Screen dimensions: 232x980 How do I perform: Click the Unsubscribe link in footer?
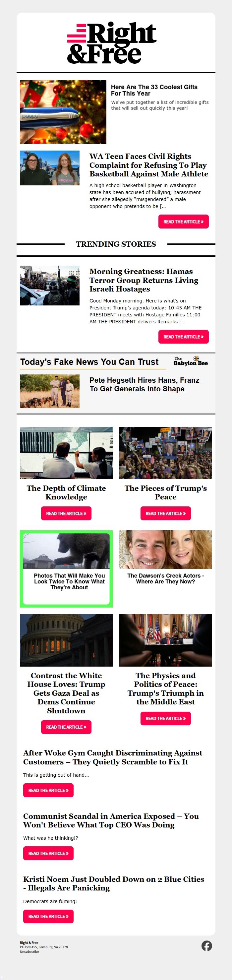pyautogui.click(x=29, y=951)
